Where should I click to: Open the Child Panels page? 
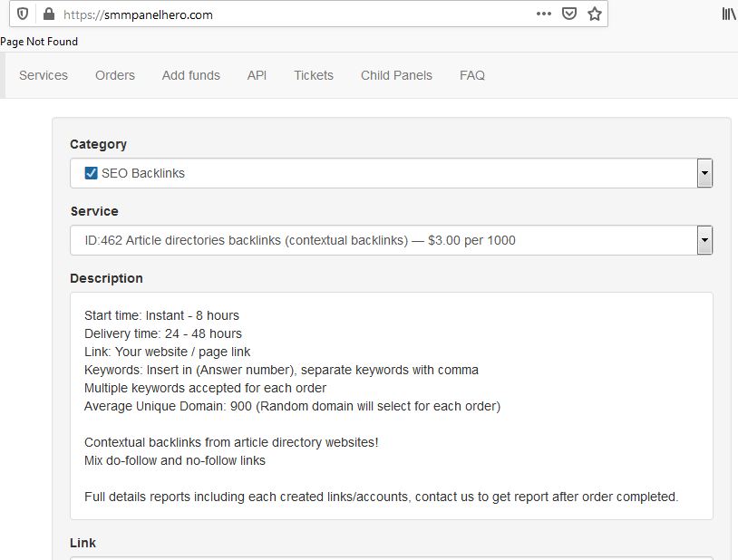coord(396,75)
